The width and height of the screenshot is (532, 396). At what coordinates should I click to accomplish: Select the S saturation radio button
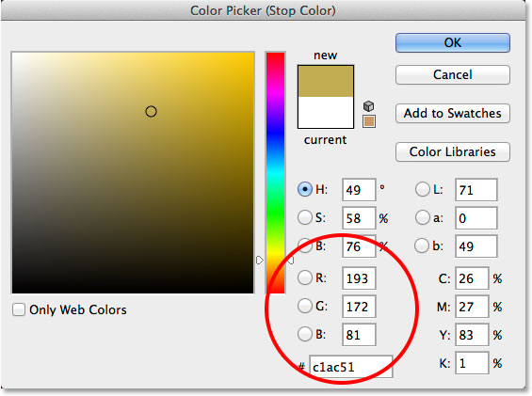(x=305, y=217)
